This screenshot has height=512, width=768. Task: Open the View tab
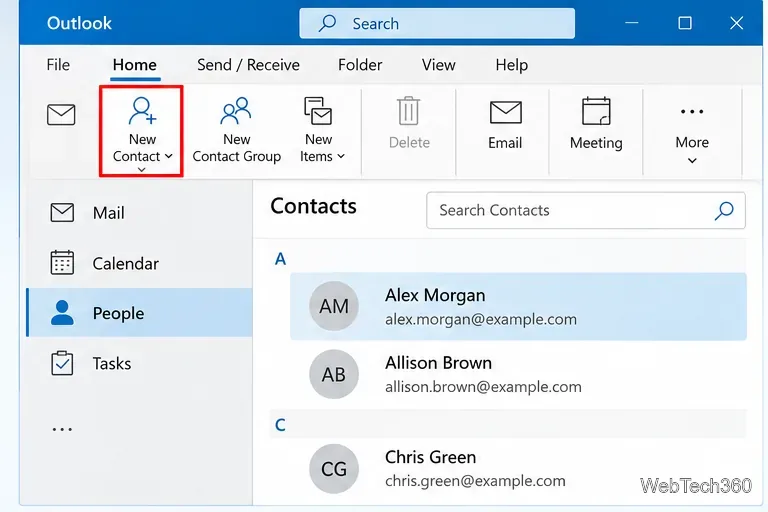click(x=439, y=65)
